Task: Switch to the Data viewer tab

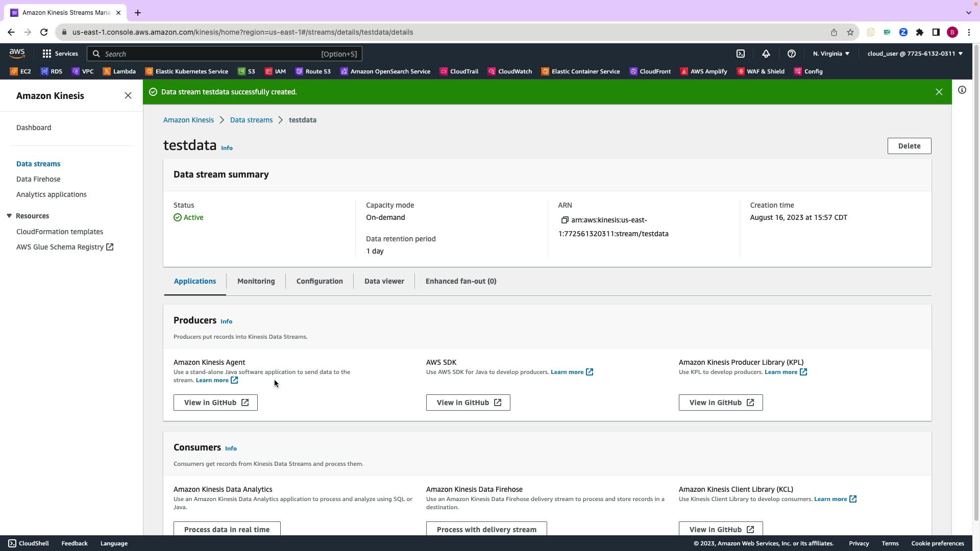Action: [x=384, y=281]
